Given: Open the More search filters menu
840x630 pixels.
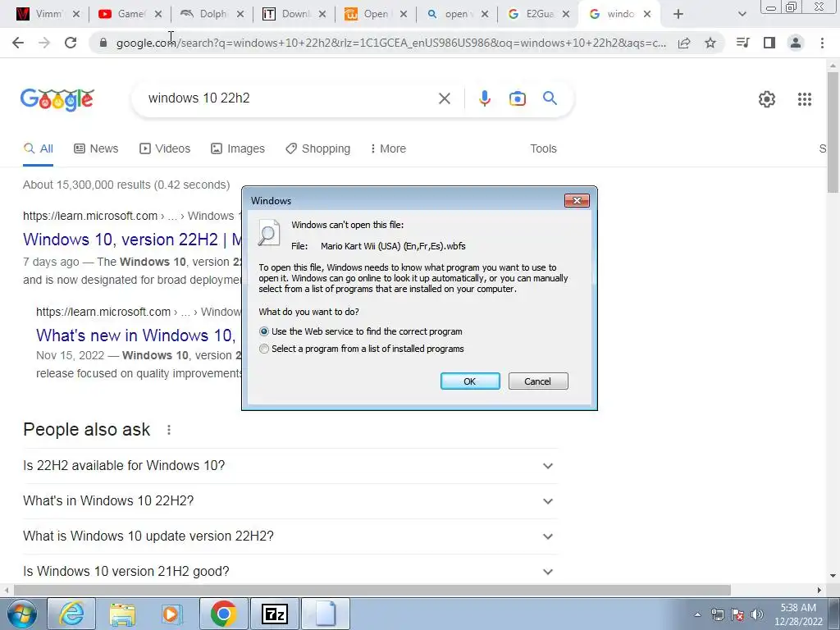Looking at the screenshot, I should (388, 148).
